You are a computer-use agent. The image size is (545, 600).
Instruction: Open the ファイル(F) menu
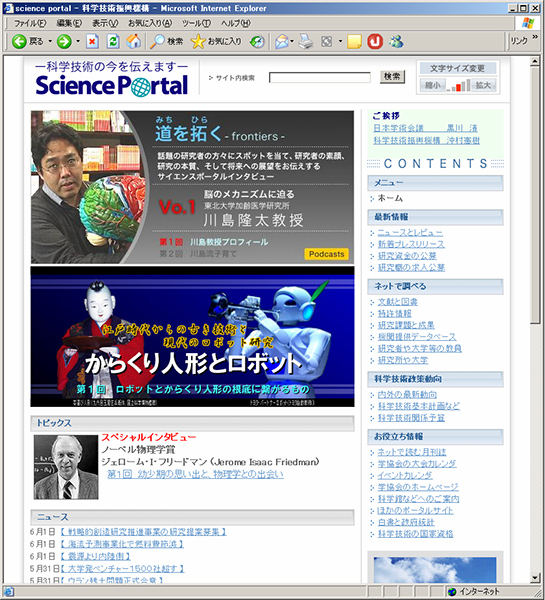(x=30, y=23)
